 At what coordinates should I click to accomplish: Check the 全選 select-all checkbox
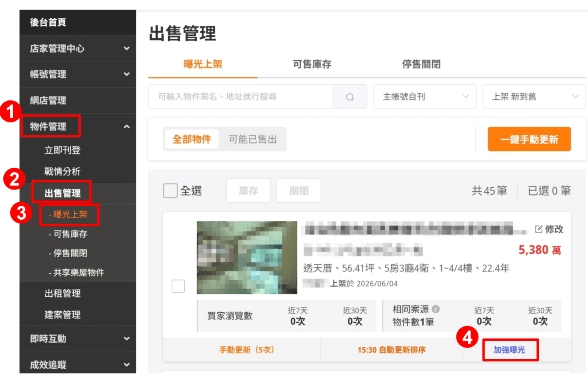(x=170, y=191)
